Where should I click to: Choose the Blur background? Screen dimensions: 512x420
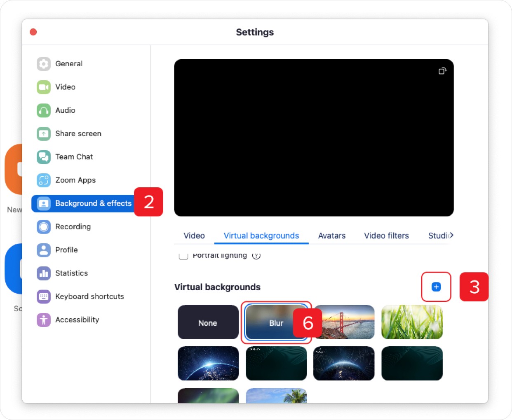(276, 322)
